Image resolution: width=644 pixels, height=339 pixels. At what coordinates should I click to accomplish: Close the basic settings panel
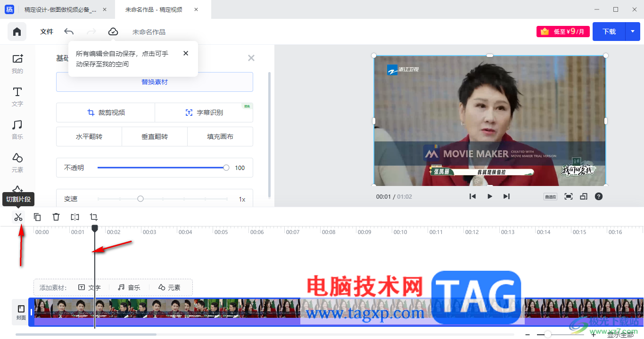251,58
